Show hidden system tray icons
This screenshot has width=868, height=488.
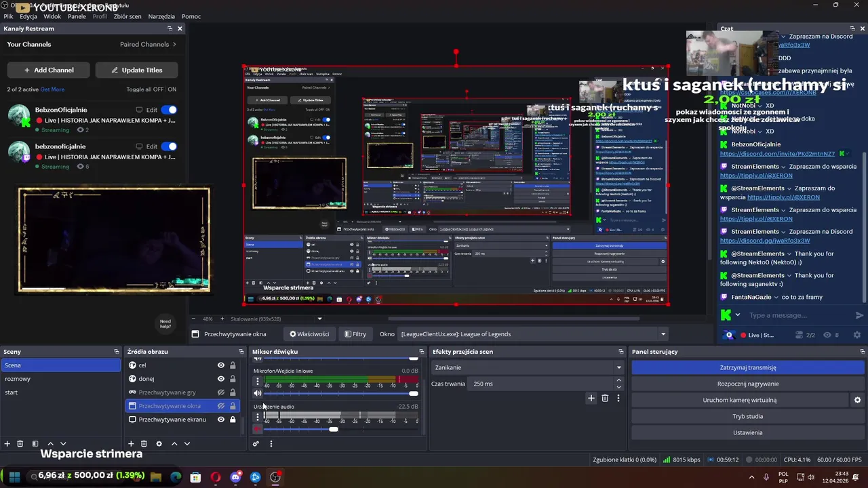click(x=751, y=477)
